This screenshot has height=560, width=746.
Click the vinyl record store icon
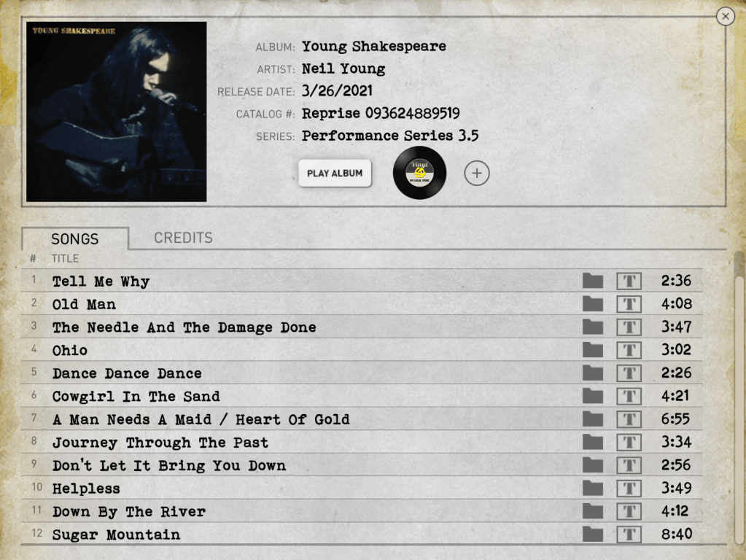pos(419,173)
